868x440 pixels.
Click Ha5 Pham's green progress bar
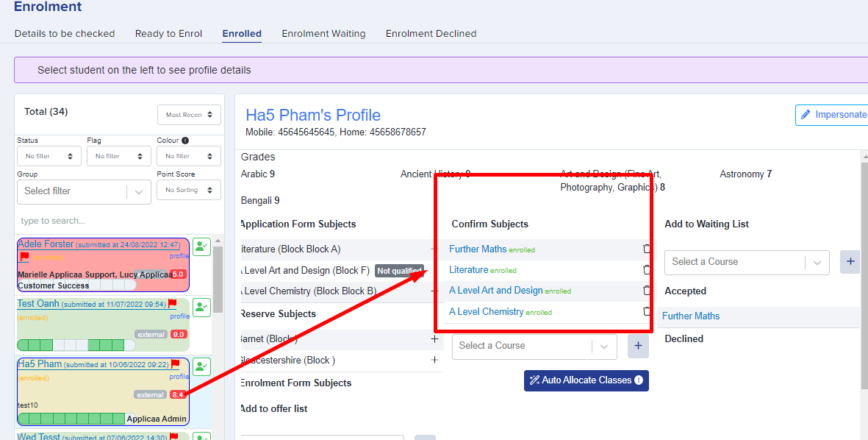77,419
